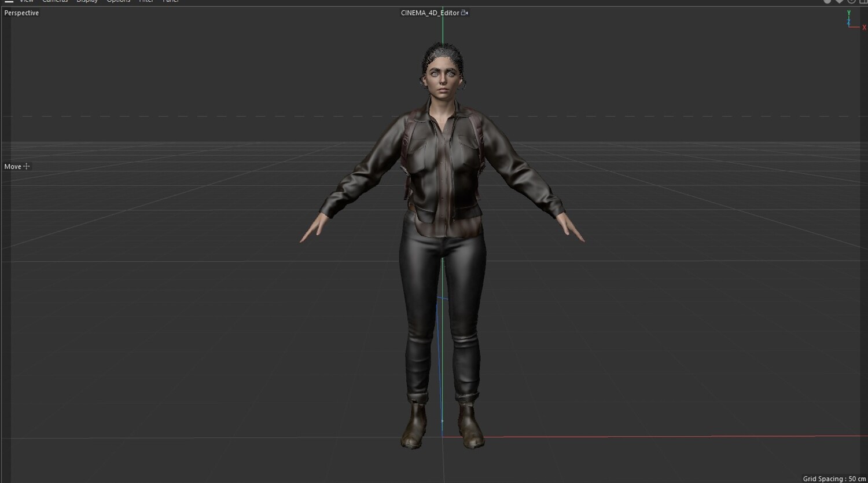Click the camera icon beside CINEMA_4D_Editor

465,13
